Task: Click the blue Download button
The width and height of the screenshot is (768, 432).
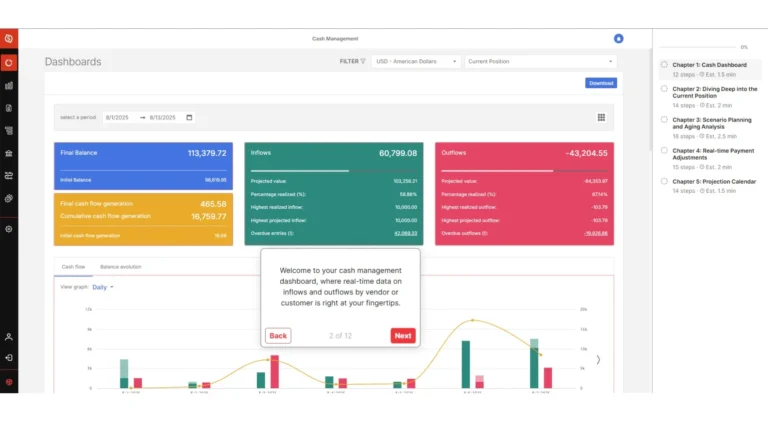Action: 600,83
